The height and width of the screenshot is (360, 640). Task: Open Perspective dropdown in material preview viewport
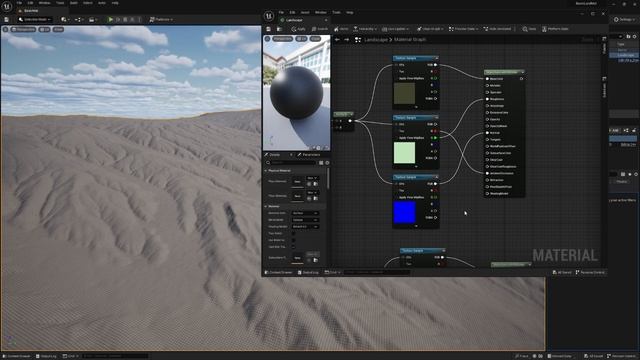click(282, 39)
